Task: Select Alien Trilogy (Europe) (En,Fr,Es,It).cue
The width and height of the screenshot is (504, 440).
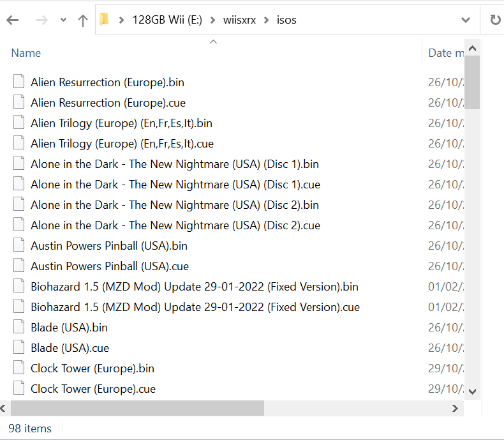Action: [x=122, y=144]
